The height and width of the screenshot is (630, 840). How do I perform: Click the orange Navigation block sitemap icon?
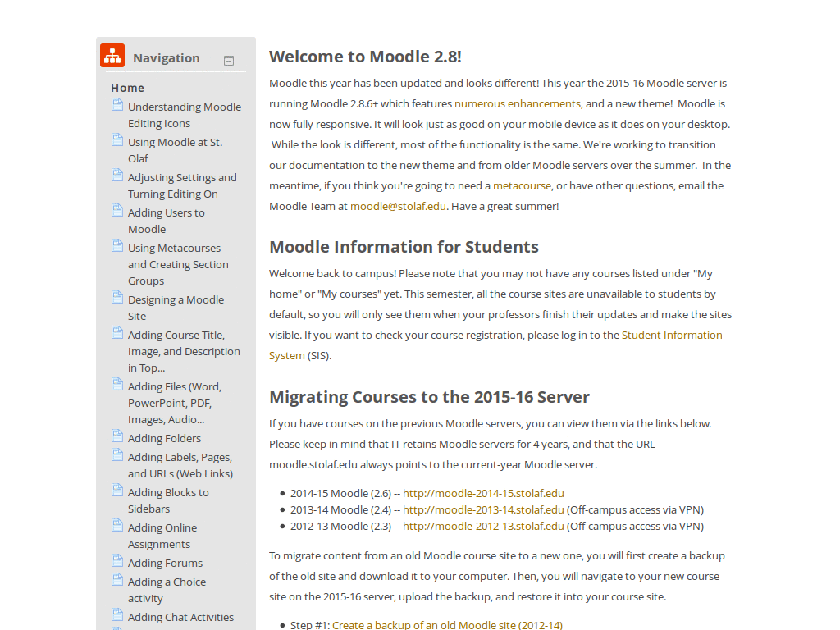coord(112,56)
